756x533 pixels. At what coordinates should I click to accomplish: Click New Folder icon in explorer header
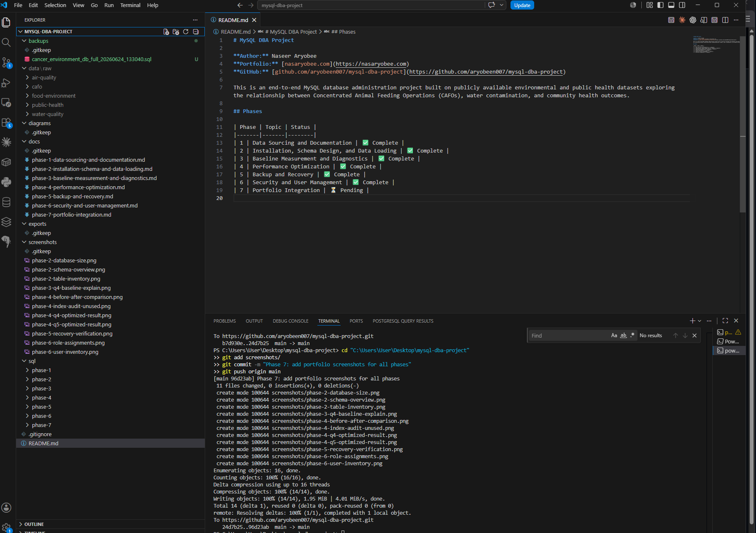176,32
